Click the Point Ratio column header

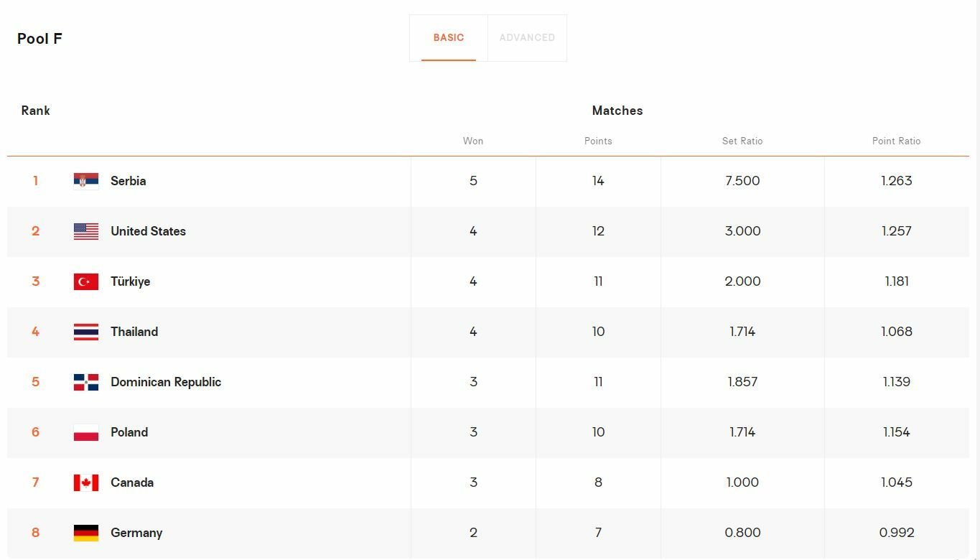point(896,141)
